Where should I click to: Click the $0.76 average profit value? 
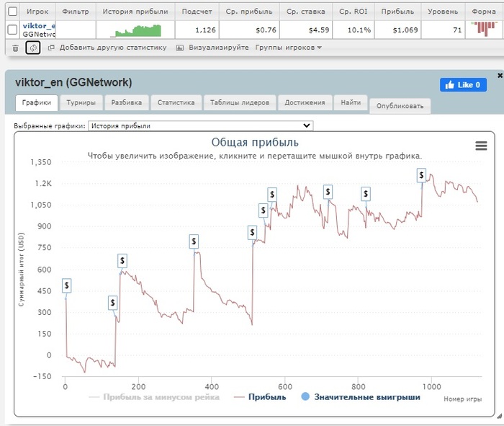click(x=266, y=30)
